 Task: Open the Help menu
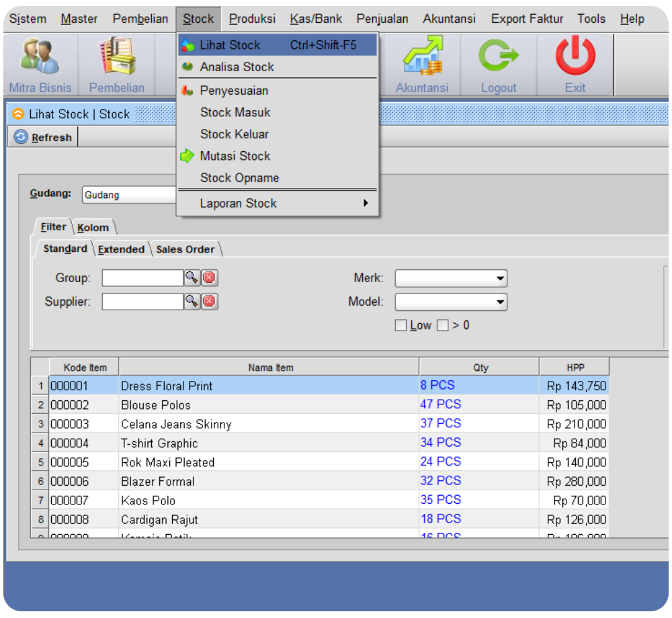632,19
